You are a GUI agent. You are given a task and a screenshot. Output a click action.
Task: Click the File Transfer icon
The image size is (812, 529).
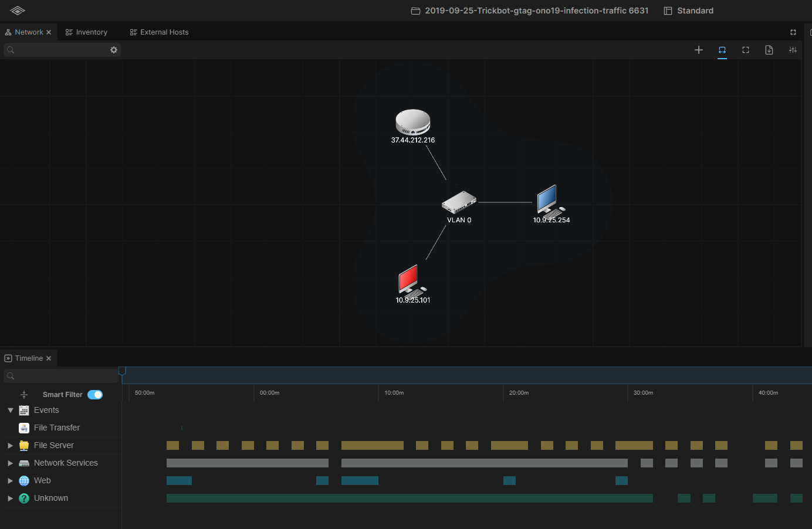coord(24,428)
